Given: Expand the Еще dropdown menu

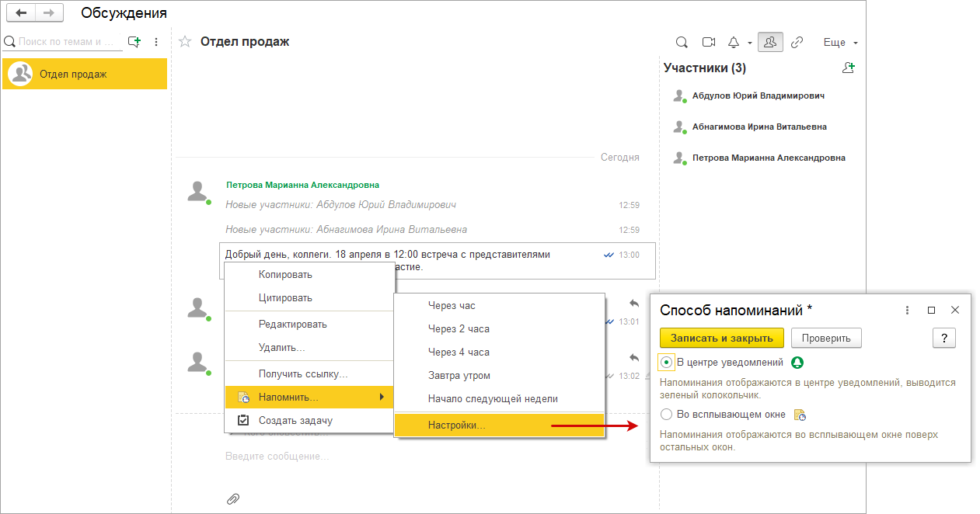Looking at the screenshot, I should (840, 43).
